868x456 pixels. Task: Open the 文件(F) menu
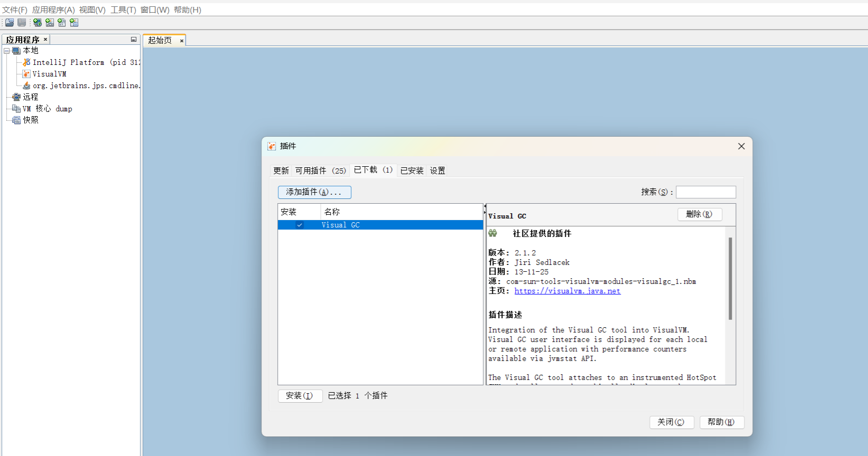pos(15,10)
